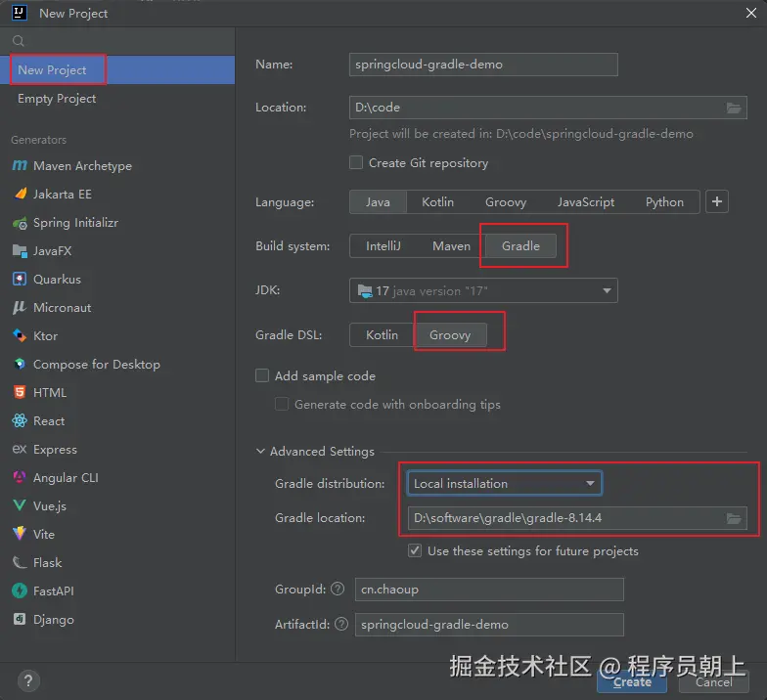Toggle Generate code with onboarding tips
This screenshot has width=767, height=700.
(x=282, y=404)
